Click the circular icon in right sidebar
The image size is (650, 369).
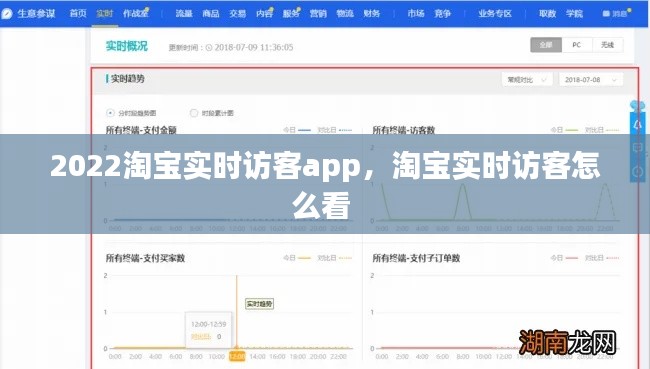(x=638, y=171)
